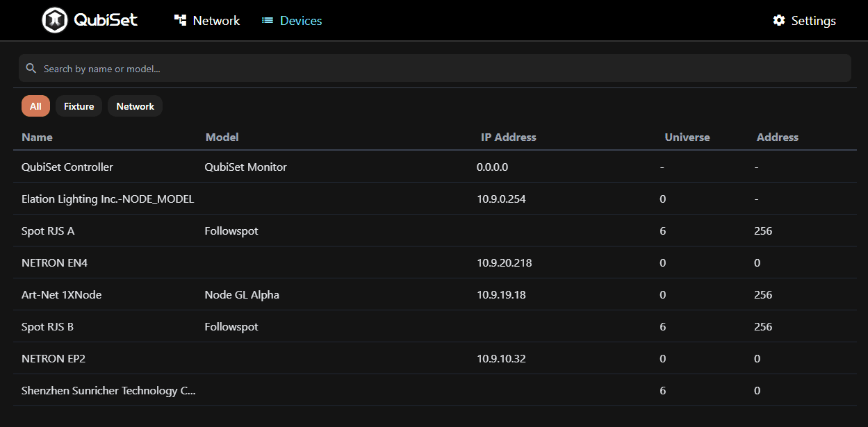Click the QubiSet logo icon
This screenshot has height=427, width=868.
click(54, 20)
